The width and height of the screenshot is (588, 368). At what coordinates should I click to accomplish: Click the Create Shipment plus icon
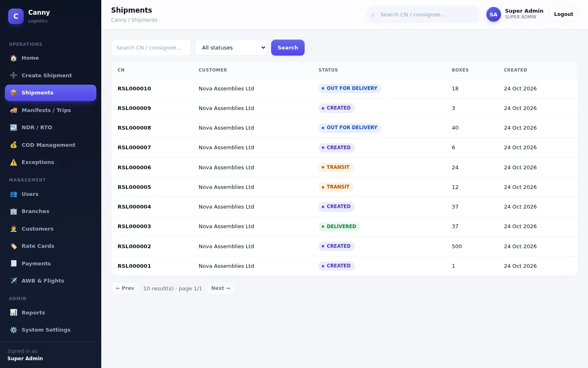13,75
